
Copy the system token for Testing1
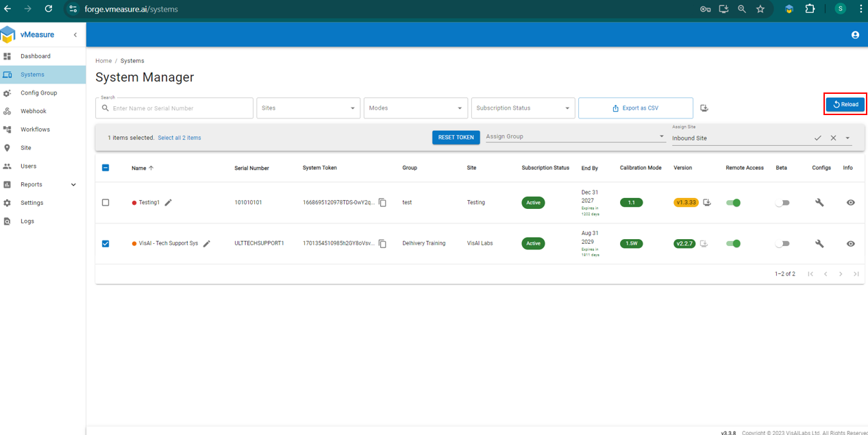coord(383,203)
